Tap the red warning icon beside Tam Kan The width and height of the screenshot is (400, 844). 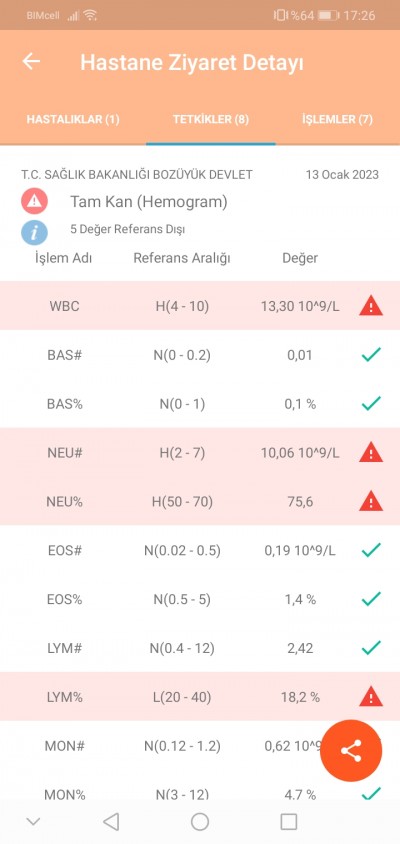tap(34, 202)
